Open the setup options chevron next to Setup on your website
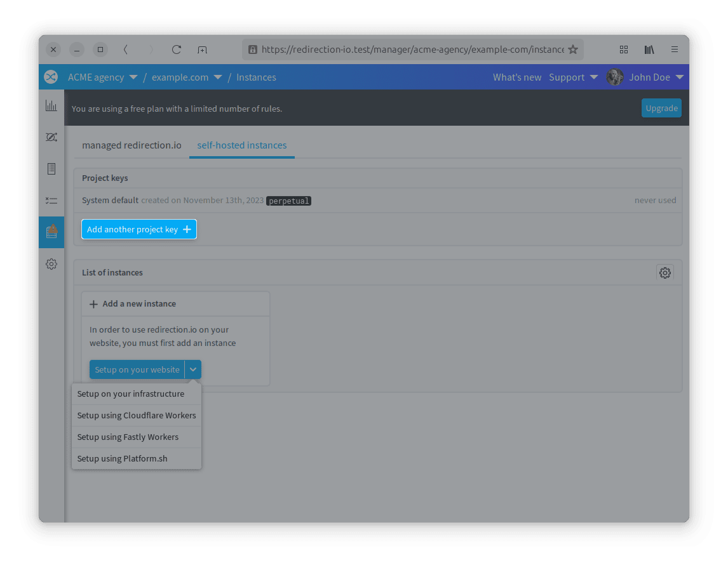 coord(193,369)
